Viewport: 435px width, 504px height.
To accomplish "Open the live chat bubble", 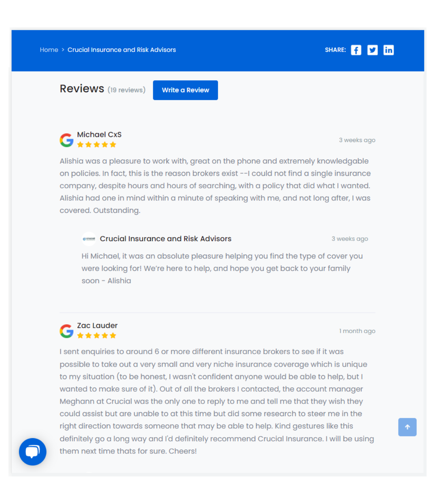I will click(33, 452).
